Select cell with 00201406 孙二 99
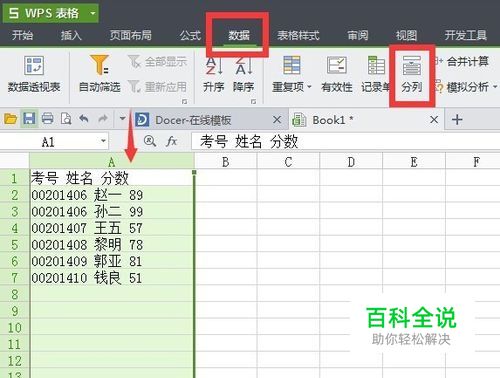Image resolution: width=500 pixels, height=378 pixels. (112, 211)
